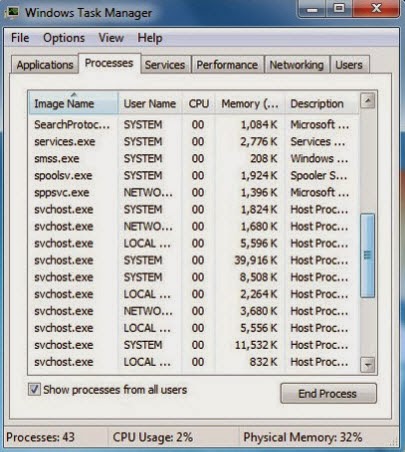Image resolution: width=405 pixels, height=452 pixels.
Task: Click the scrollbar up arrow
Action: (x=368, y=101)
